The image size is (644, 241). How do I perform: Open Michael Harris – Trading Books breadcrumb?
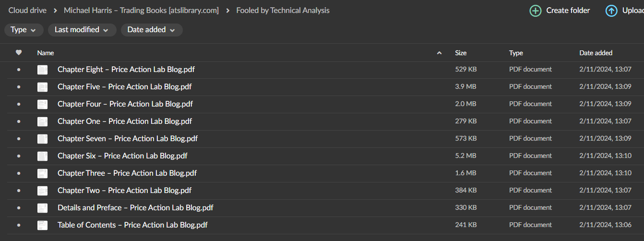(141, 11)
